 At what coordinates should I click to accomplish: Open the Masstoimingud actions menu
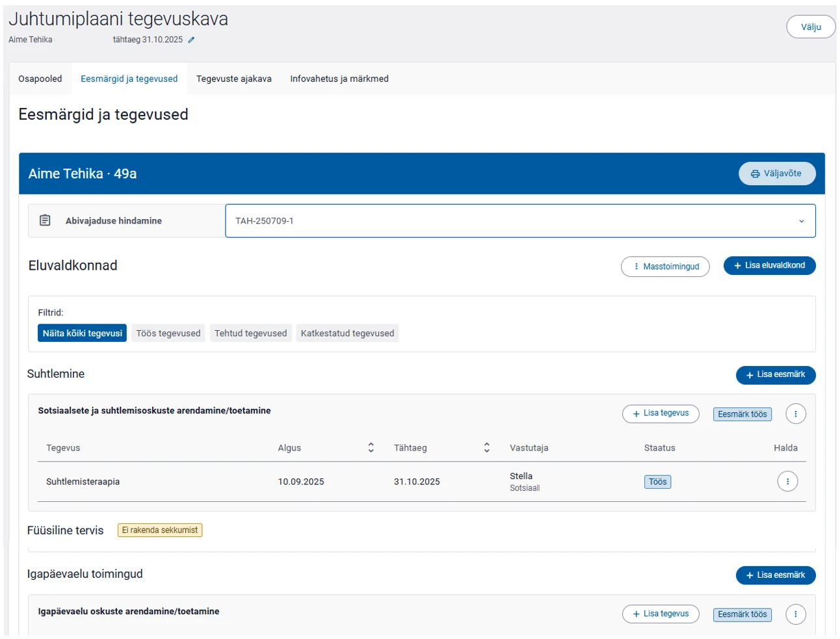pos(664,267)
